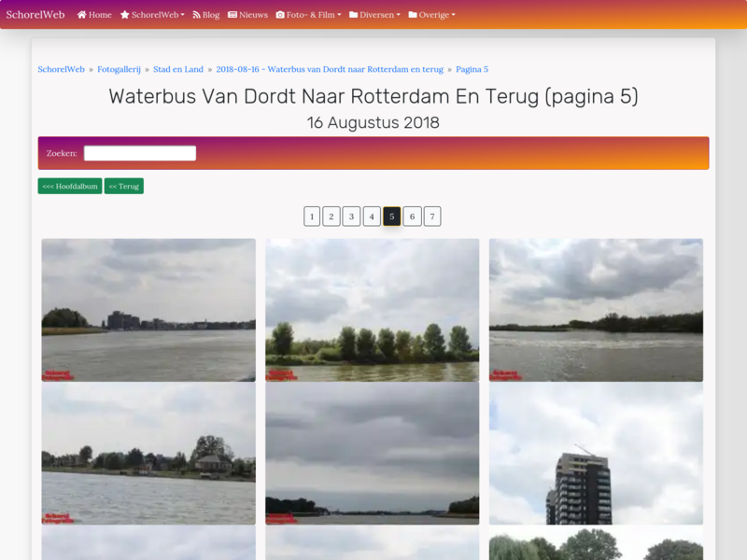Open the Blog menu item

click(205, 15)
